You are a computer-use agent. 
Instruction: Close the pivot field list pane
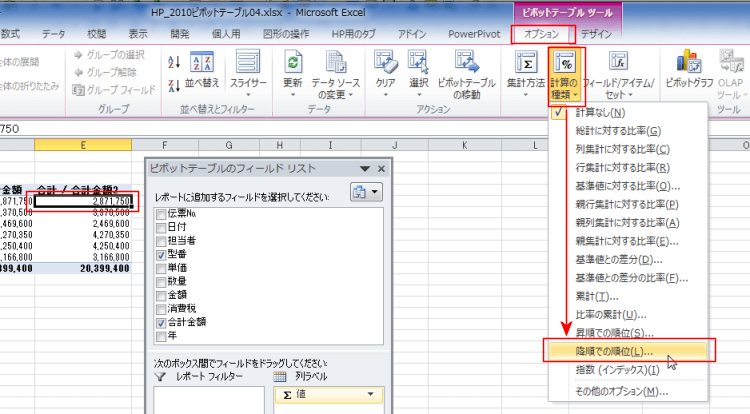[x=381, y=169]
